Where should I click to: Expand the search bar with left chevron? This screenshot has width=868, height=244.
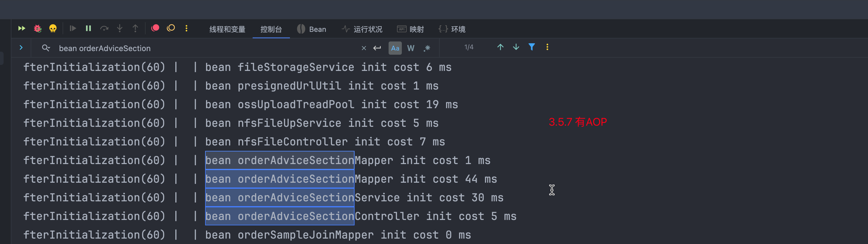coord(21,48)
